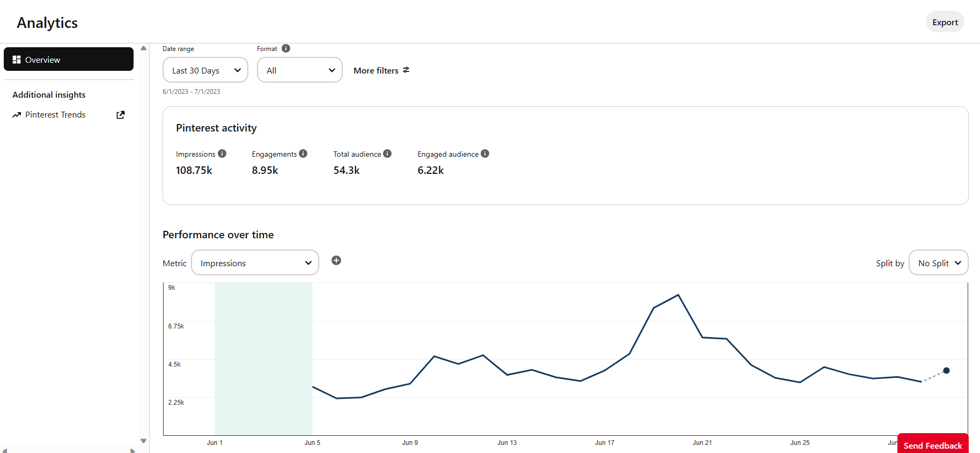Click the More filters button
Screen dimensions: 980x453
[x=376, y=70]
